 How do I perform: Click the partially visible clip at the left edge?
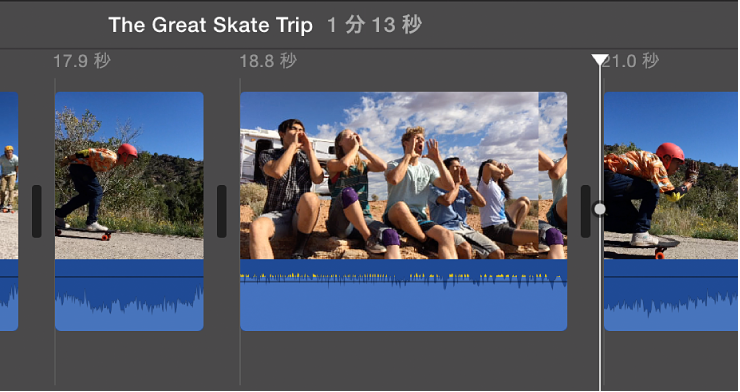(9, 175)
